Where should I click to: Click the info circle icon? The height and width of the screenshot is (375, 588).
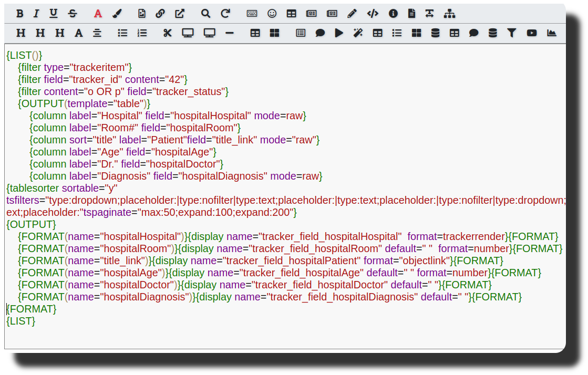[x=393, y=14]
